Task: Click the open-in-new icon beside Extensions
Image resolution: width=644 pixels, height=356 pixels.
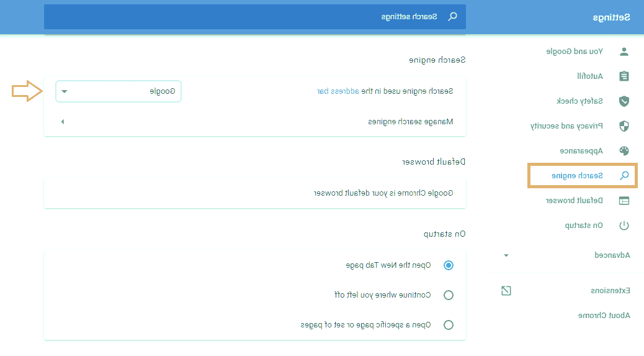Action: pos(506,290)
